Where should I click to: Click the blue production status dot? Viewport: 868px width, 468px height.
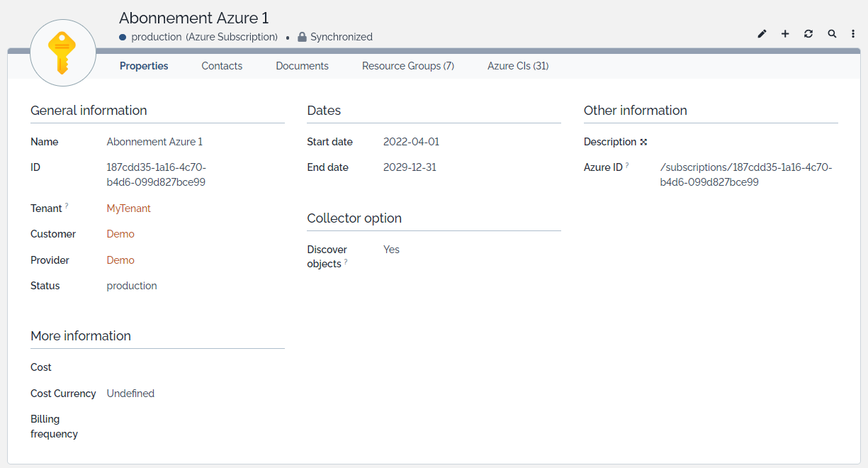[x=123, y=37]
